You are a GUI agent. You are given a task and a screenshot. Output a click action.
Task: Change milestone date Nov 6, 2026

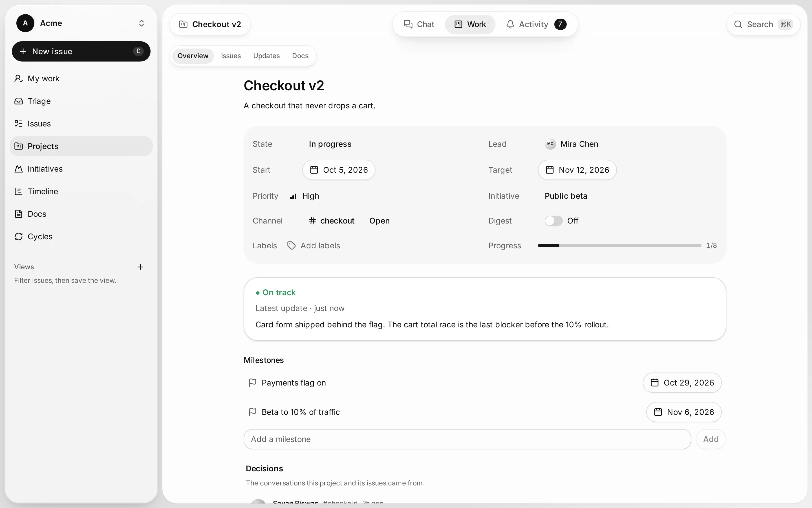point(683,412)
